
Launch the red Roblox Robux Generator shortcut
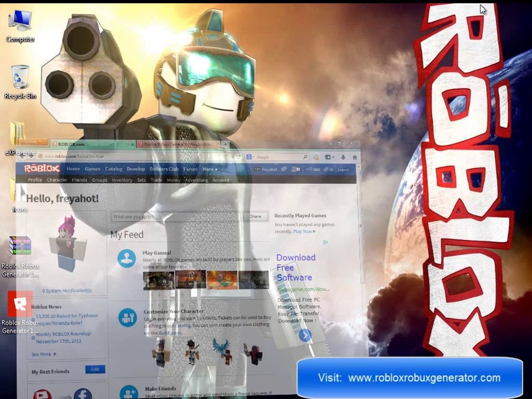click(x=21, y=312)
